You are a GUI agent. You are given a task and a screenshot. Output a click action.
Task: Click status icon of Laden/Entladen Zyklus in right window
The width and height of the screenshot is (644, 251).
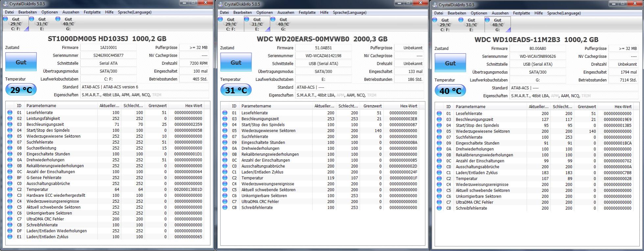point(439,172)
